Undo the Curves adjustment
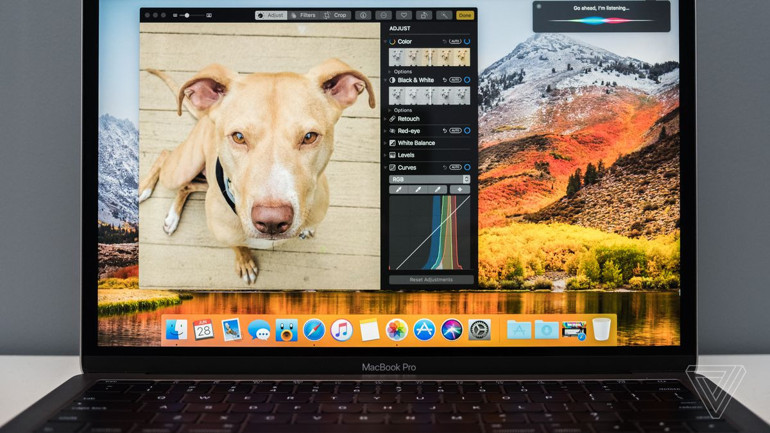Image resolution: width=770 pixels, height=433 pixels. (444, 168)
